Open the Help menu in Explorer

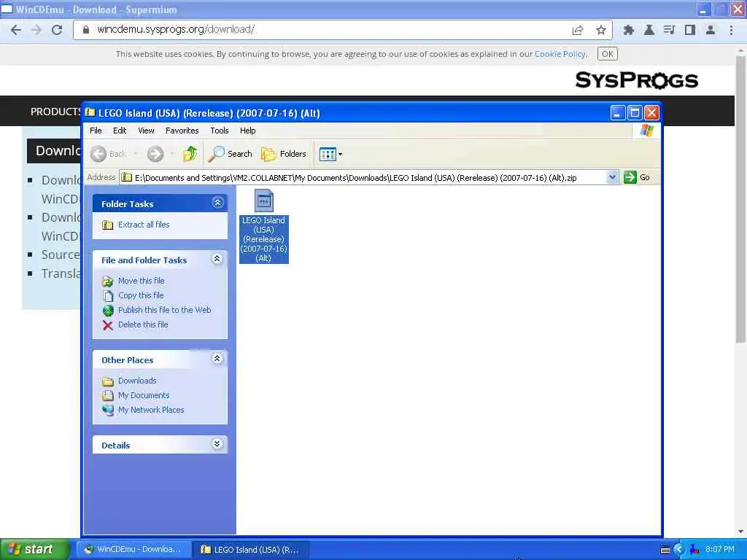[x=248, y=131]
